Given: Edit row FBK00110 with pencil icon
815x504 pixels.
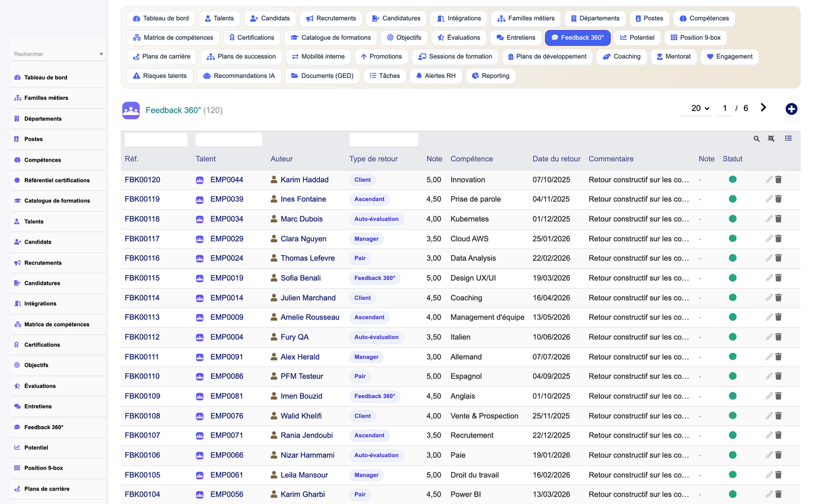Looking at the screenshot, I should 769,376.
